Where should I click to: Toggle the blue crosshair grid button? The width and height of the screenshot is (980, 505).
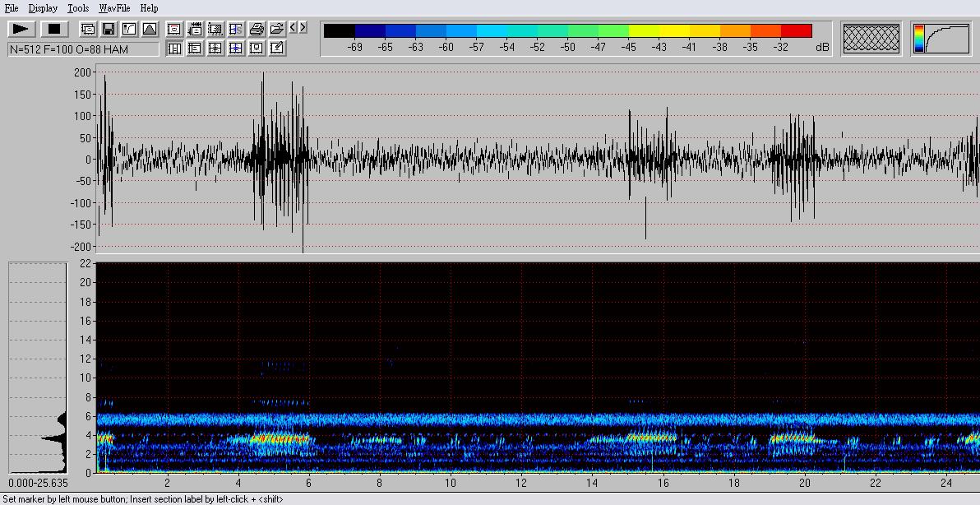coord(236,49)
